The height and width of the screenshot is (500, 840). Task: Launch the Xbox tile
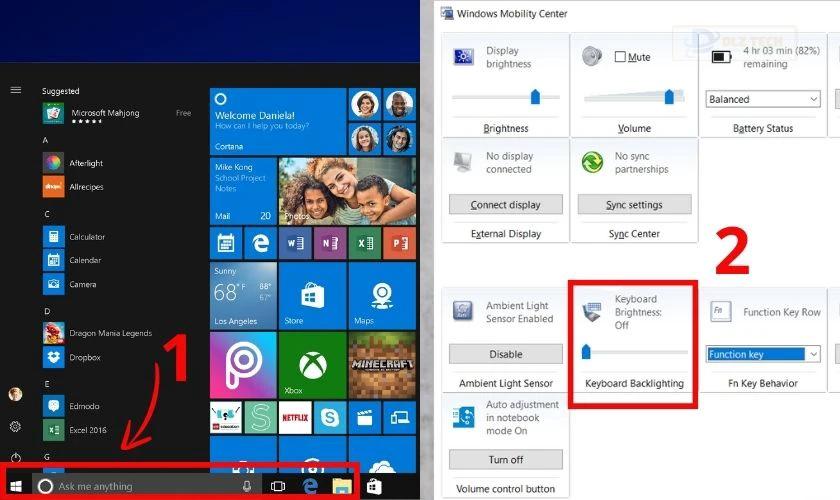313,365
